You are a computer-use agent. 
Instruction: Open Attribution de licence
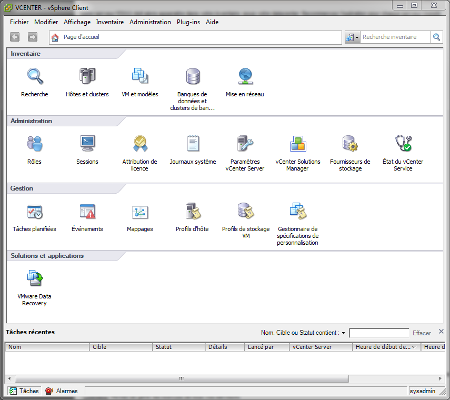140,144
